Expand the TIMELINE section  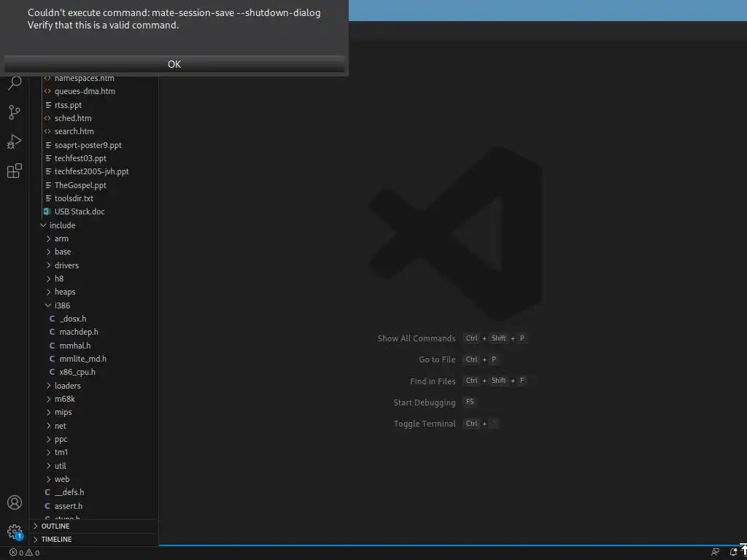(94, 540)
